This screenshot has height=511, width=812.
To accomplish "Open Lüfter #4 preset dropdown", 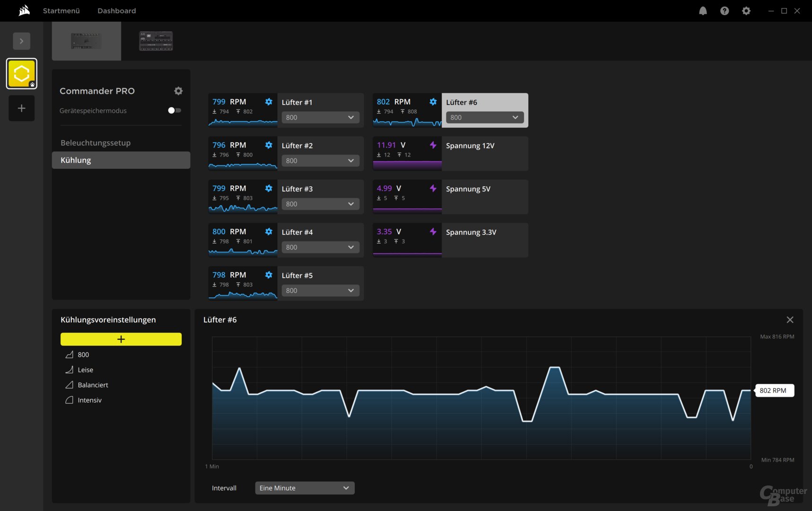I will click(x=320, y=247).
